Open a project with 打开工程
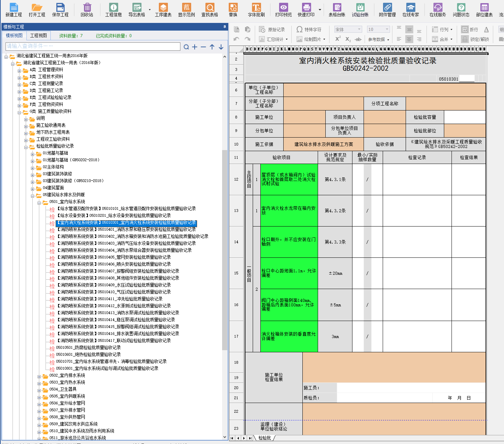504x444 pixels. (x=37, y=10)
